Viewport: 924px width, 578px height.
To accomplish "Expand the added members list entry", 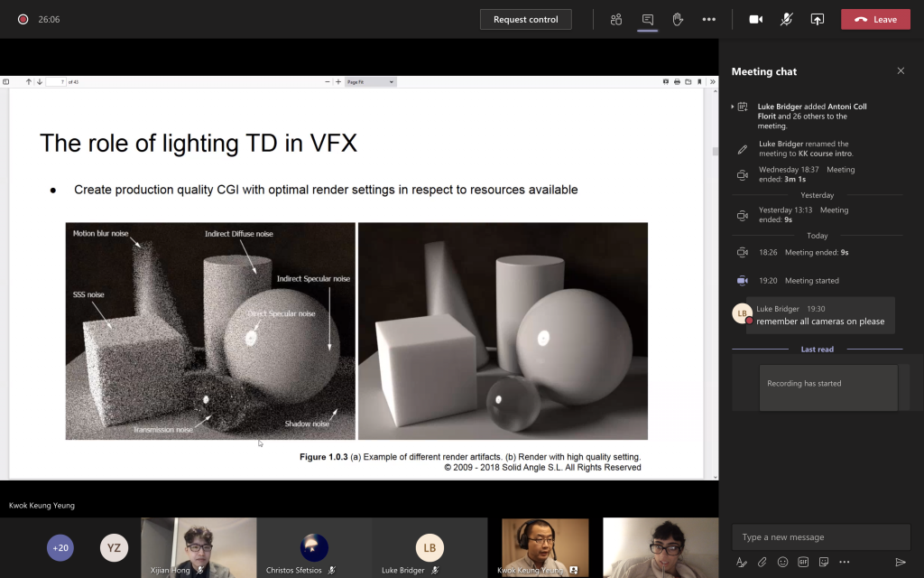I will click(733, 107).
